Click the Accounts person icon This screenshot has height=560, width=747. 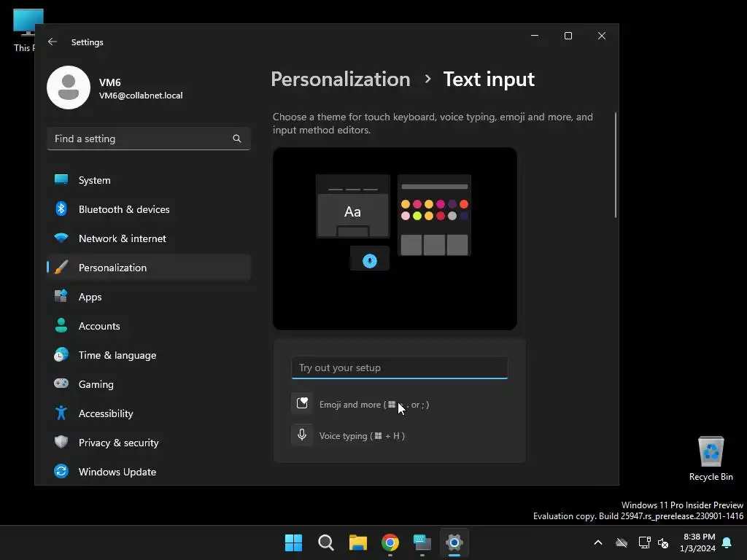(61, 325)
